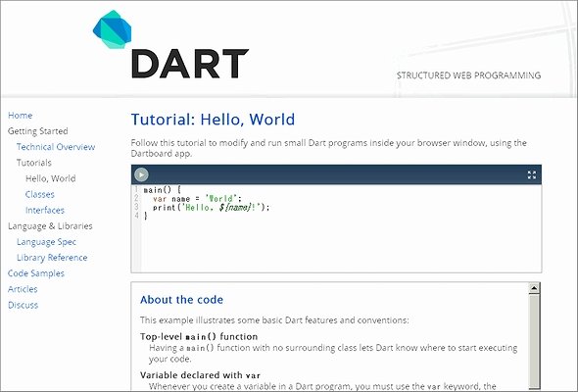Viewport: 578px width, 392px height.
Task: Expand the Dartboard editor to fullscreen
Action: (532, 174)
